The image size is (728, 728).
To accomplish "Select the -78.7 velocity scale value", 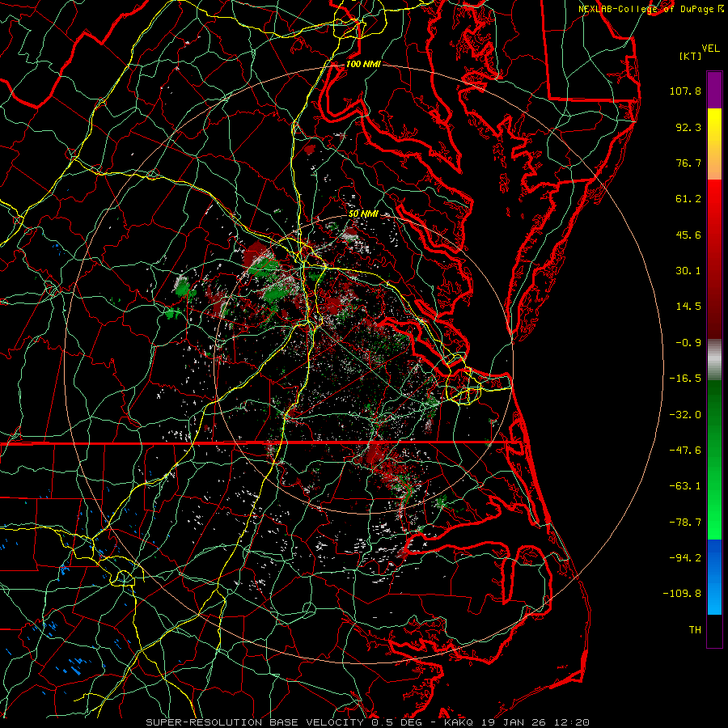I will [685, 523].
